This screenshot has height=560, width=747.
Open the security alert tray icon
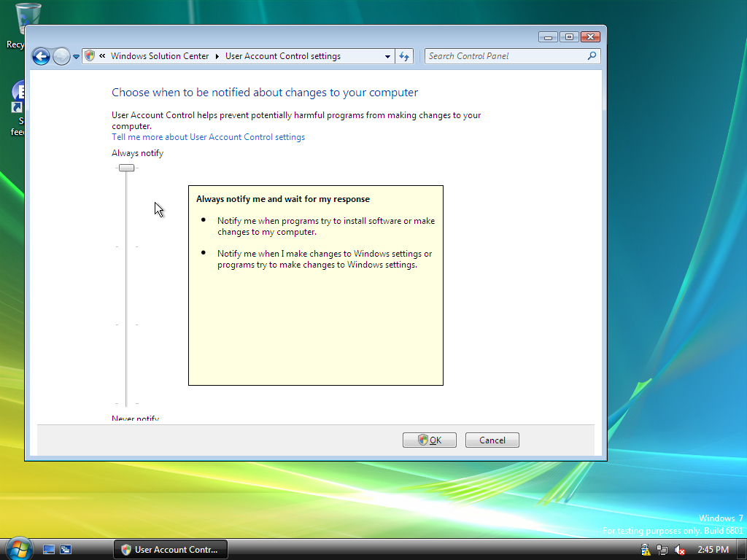pyautogui.click(x=646, y=550)
